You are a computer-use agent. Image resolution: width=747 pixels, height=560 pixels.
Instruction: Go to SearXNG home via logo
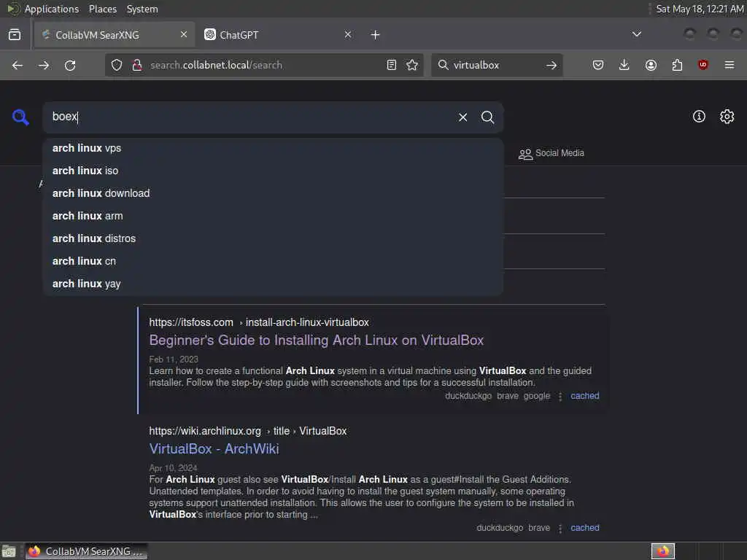[20, 117]
